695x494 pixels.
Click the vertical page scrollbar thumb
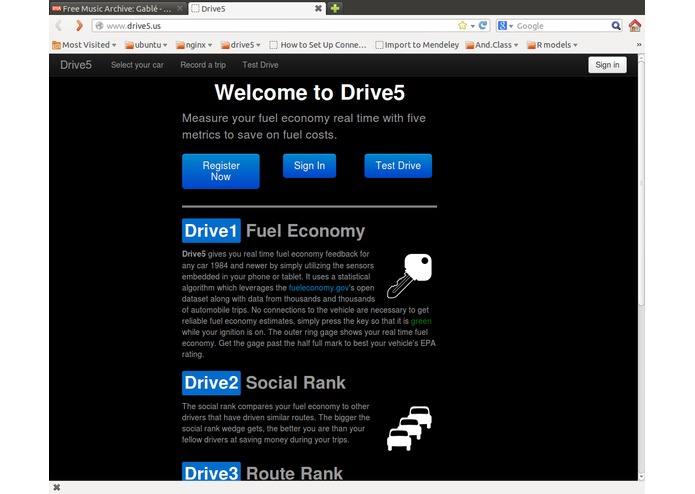[x=641, y=182]
